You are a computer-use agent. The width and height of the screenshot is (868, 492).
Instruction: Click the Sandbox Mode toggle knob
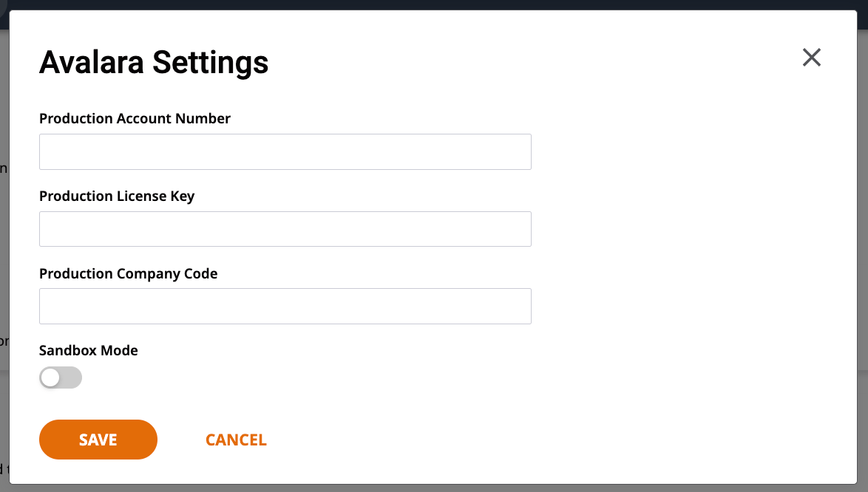point(52,377)
